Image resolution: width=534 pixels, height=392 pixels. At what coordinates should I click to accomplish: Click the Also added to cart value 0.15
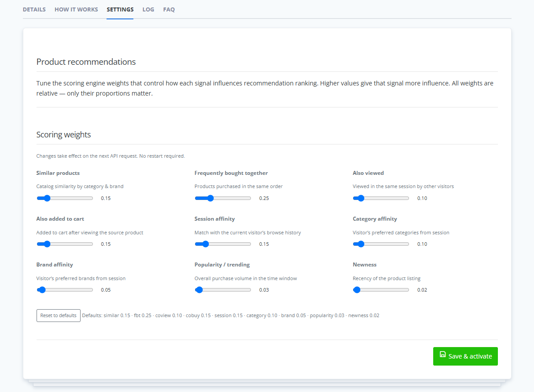(106, 244)
